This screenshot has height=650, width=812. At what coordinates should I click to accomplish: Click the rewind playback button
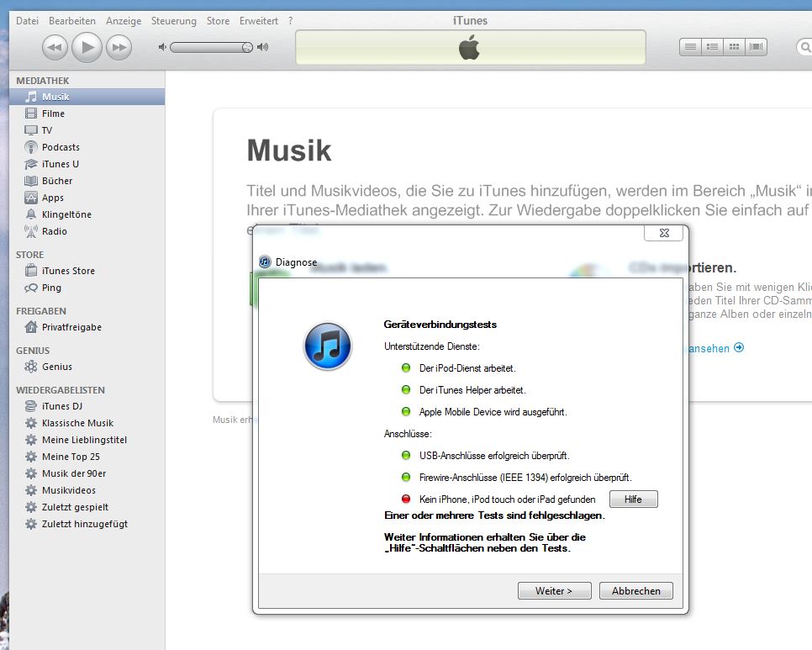(55, 48)
